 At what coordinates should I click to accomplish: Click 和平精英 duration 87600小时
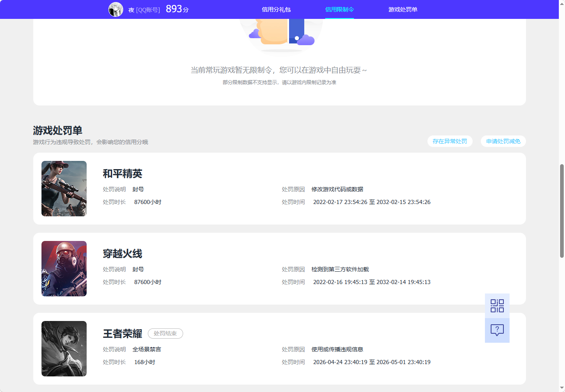148,202
